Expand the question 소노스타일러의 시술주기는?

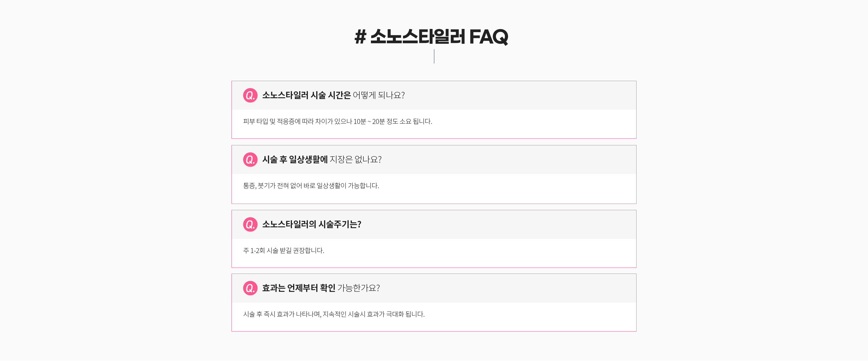pos(434,224)
